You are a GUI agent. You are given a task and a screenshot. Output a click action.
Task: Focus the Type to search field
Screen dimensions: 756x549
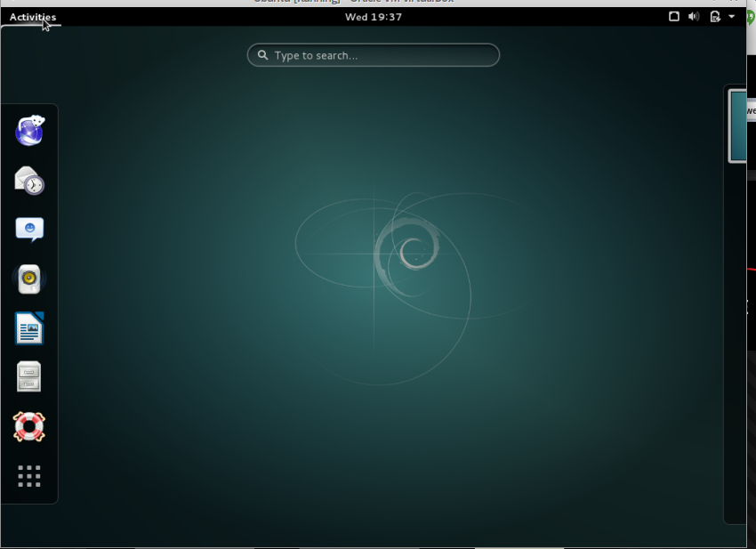pyautogui.click(x=382, y=55)
